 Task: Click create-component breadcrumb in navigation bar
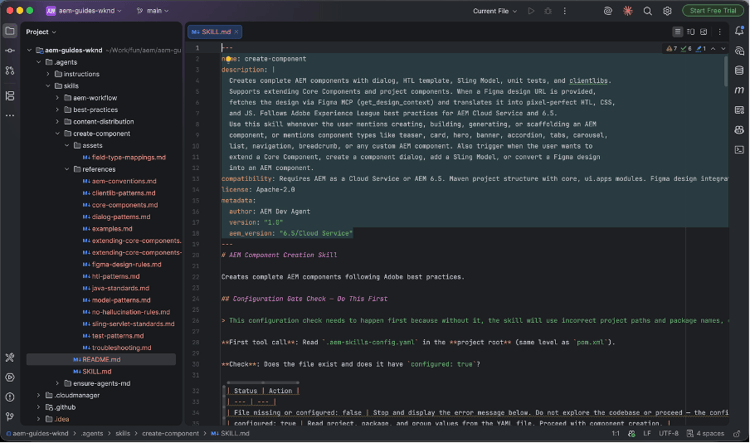click(170, 433)
